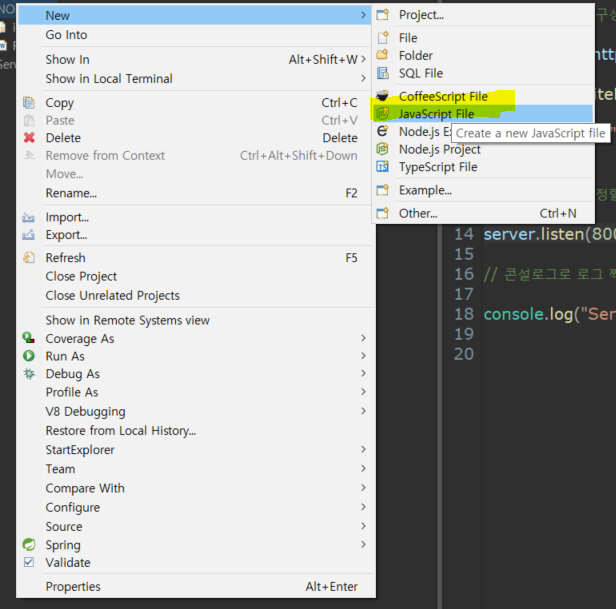616x609 pixels.
Task: Open Restore from Local History...
Action: [195, 431]
